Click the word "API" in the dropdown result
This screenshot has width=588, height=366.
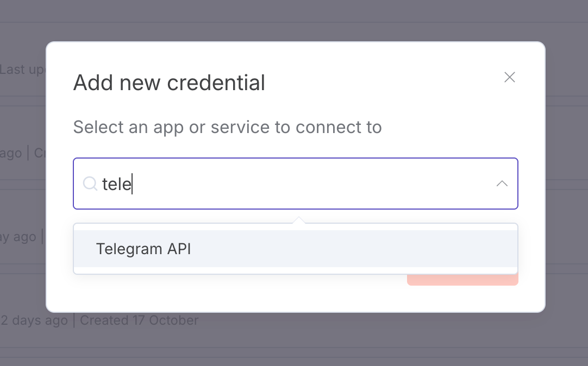click(x=179, y=249)
